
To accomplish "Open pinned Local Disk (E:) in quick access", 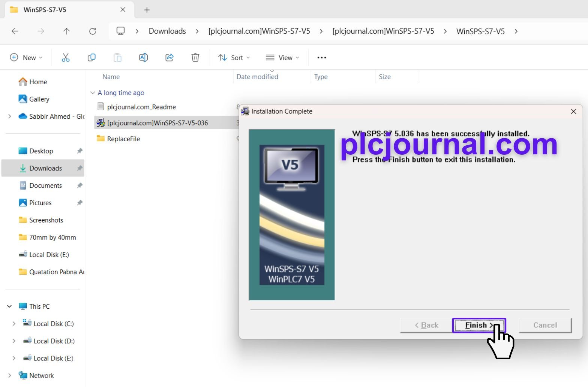I will pos(49,254).
